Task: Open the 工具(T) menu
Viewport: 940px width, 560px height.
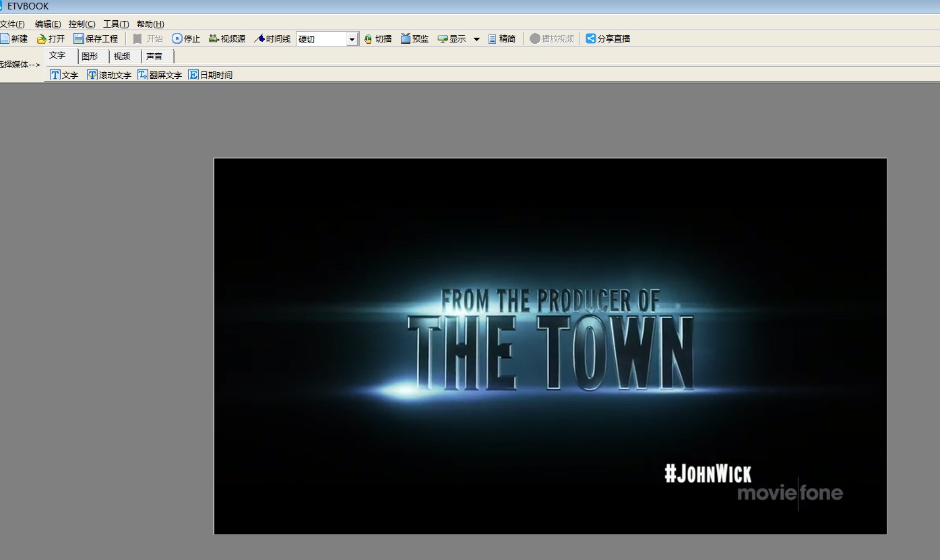Action: (x=116, y=24)
